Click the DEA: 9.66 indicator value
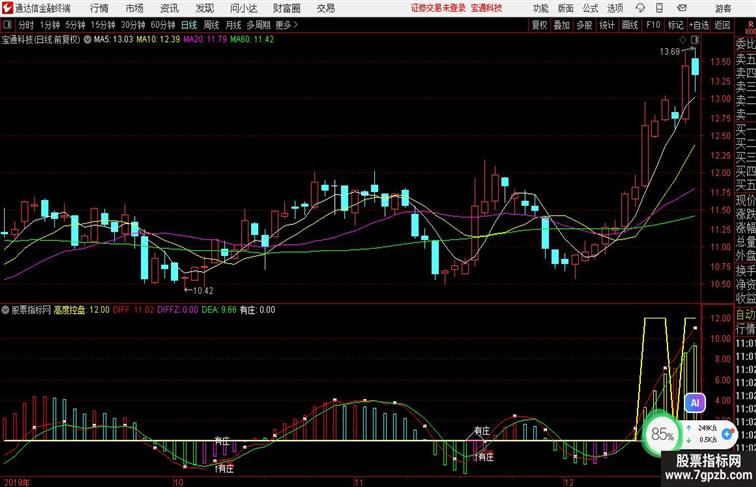Viewport: 756px width, 487px height. pos(219,310)
